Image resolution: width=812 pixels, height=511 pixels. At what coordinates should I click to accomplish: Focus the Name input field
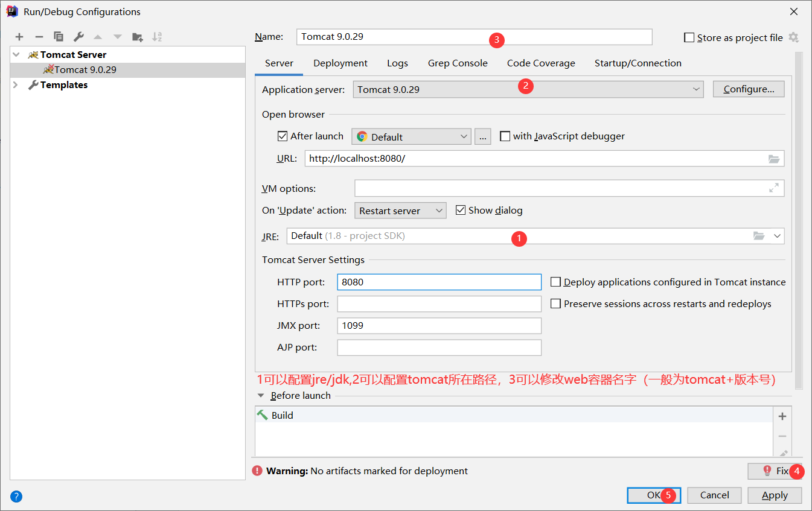pos(475,37)
